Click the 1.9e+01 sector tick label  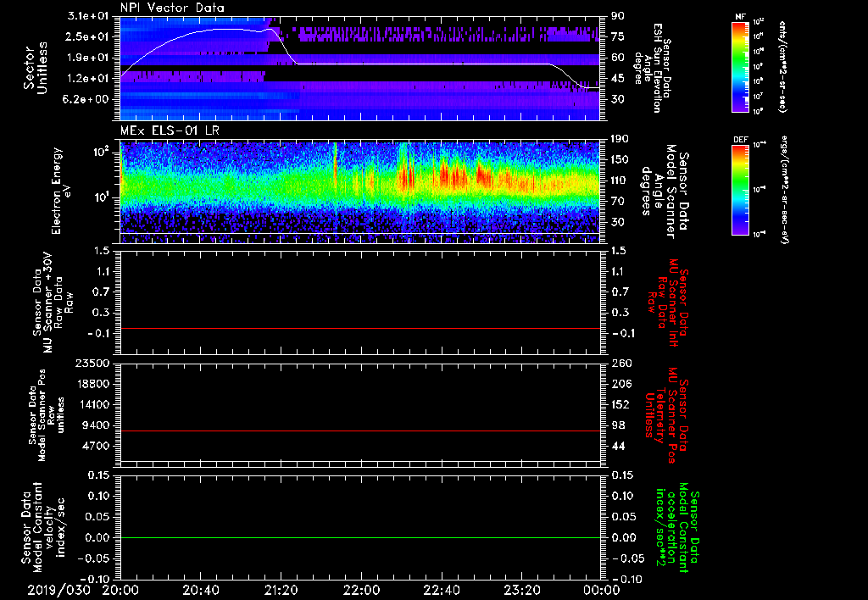pos(89,58)
